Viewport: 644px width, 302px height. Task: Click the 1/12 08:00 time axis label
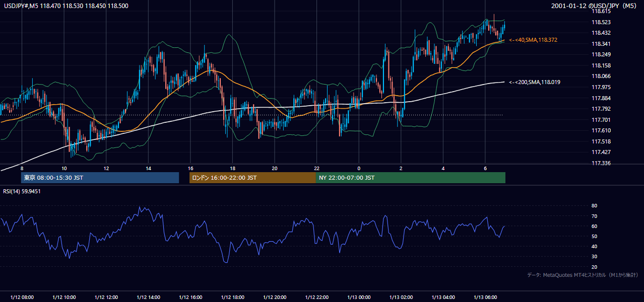22,297
